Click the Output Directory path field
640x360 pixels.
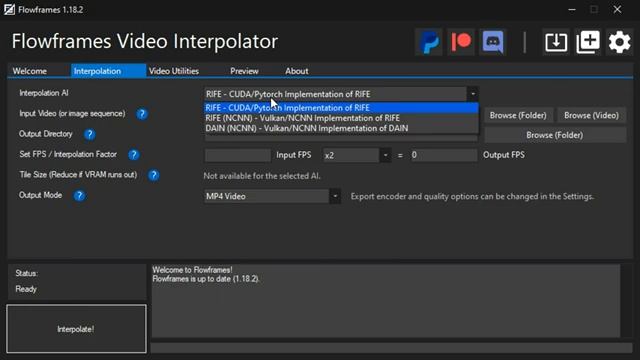pos(341,138)
